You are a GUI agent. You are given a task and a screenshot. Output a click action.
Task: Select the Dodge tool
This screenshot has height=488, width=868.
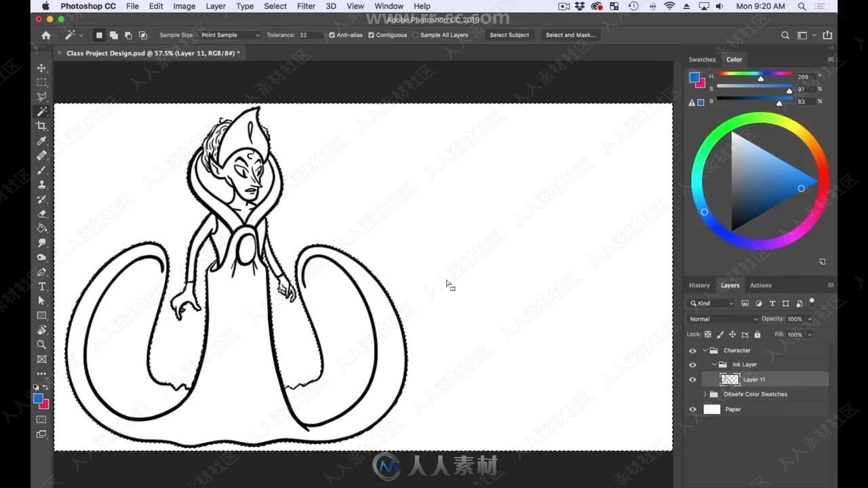pos(41,258)
